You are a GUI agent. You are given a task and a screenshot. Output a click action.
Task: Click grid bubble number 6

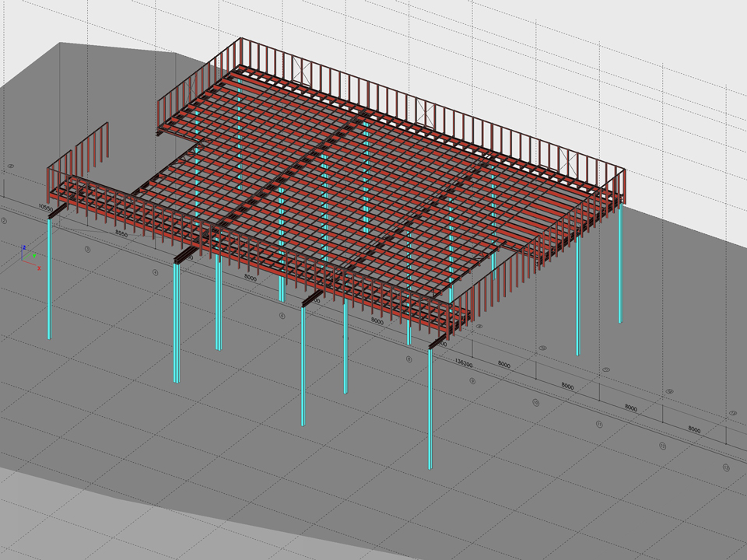pos(281,317)
